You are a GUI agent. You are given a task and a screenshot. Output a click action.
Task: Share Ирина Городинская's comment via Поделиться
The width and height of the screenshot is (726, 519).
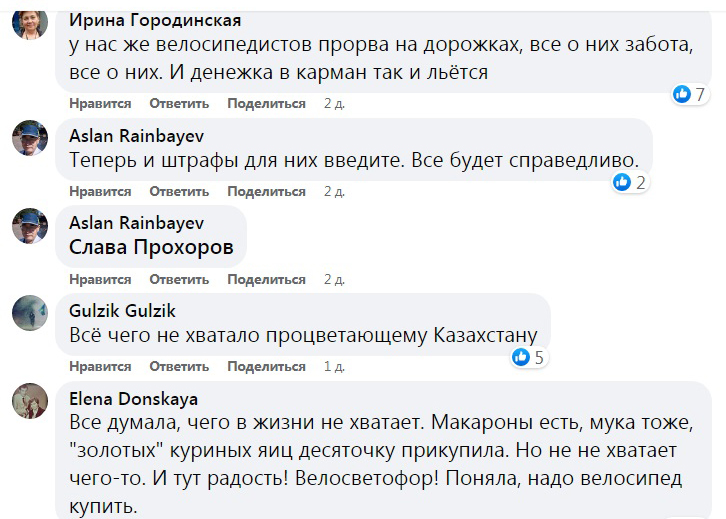266,103
